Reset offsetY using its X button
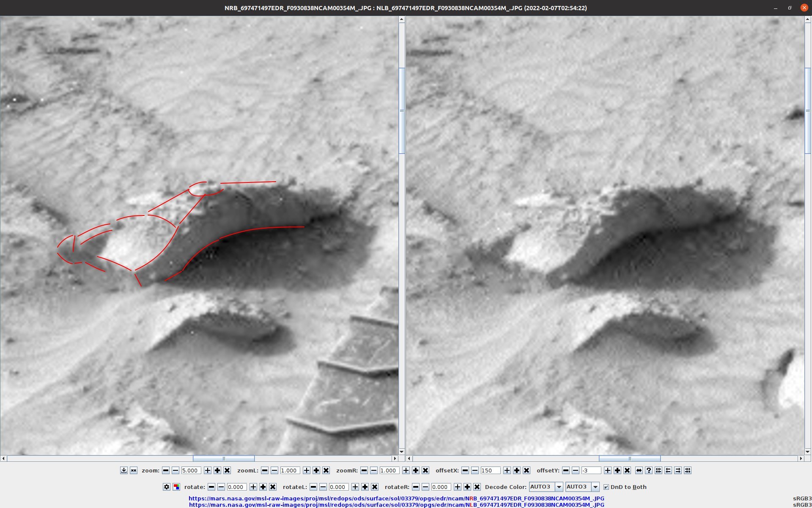Image resolution: width=812 pixels, height=508 pixels. pos(627,470)
